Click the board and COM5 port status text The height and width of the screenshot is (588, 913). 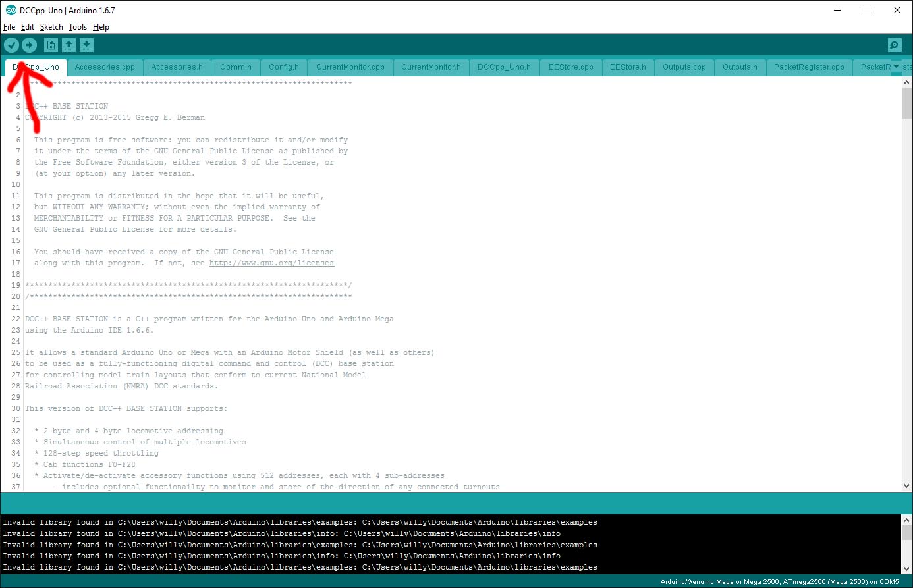[x=779, y=582]
